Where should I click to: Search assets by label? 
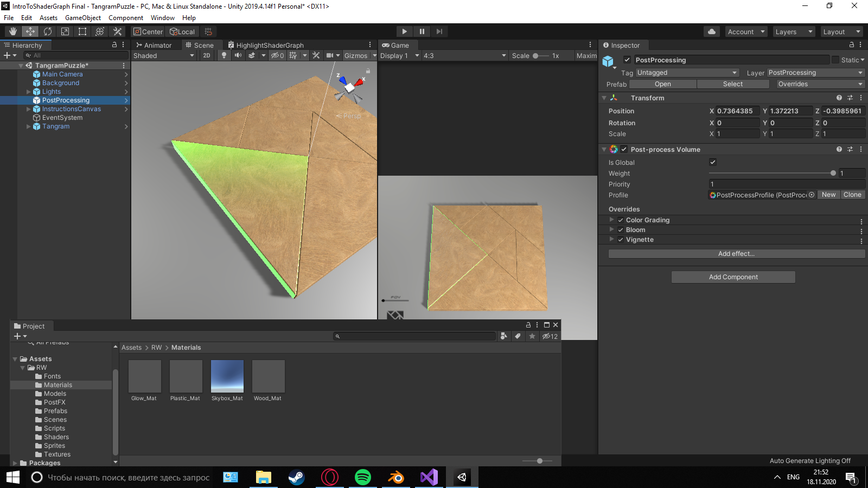[x=518, y=336]
